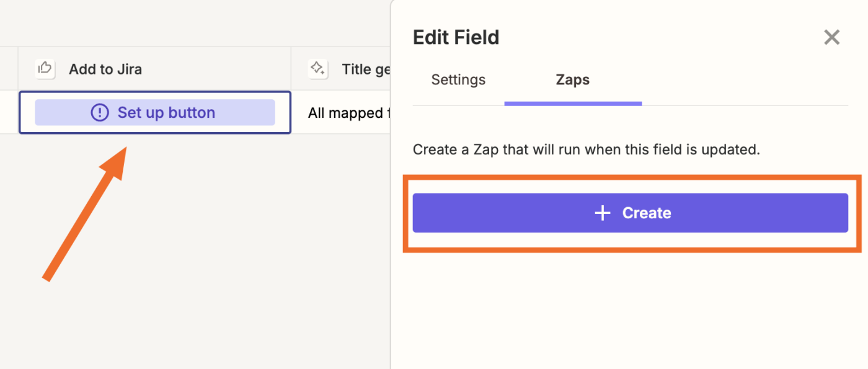Viewport: 868px width, 369px height.
Task: Select the Zaps tab
Action: (x=572, y=80)
